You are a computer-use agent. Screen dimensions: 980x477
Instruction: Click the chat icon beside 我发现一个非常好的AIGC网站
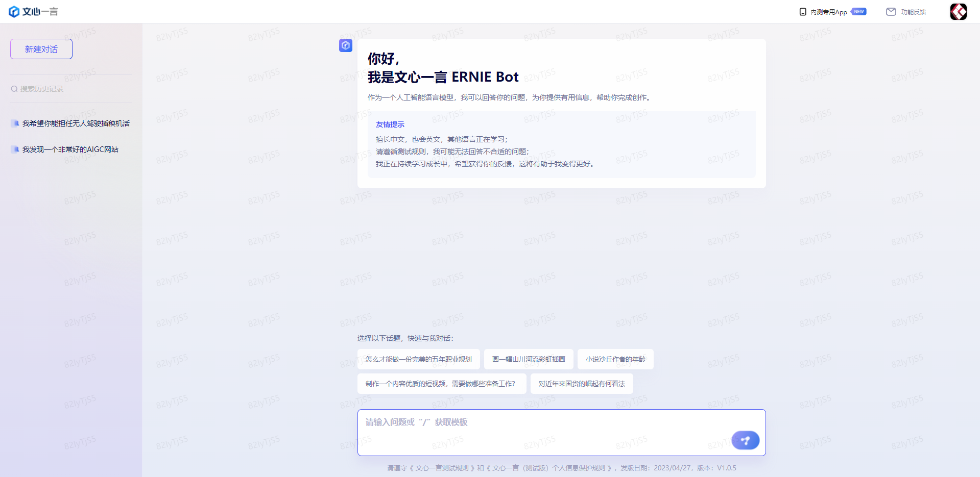pyautogui.click(x=15, y=149)
